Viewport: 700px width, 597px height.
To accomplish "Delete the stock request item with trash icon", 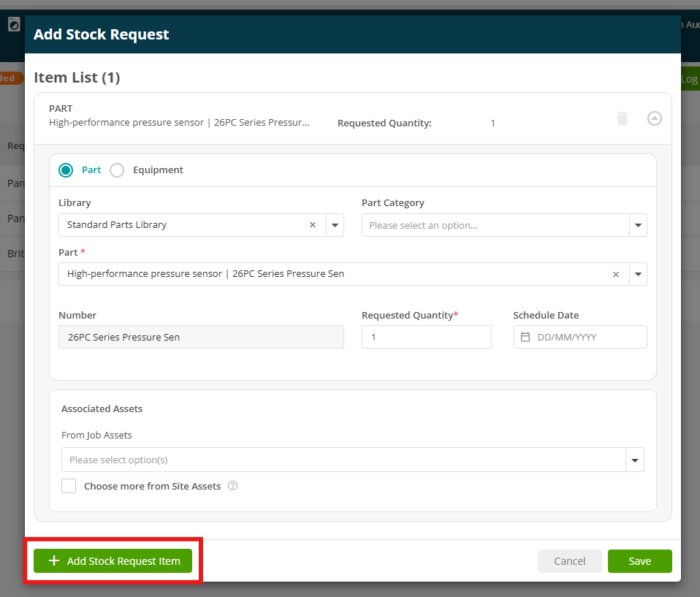I will click(623, 118).
